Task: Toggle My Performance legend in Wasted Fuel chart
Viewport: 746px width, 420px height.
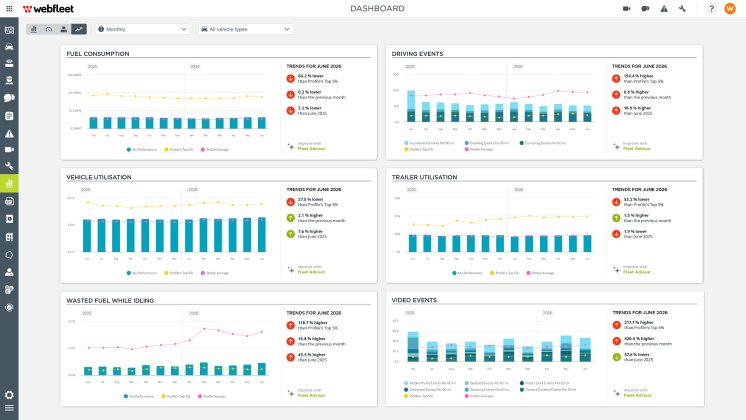Action: point(139,396)
